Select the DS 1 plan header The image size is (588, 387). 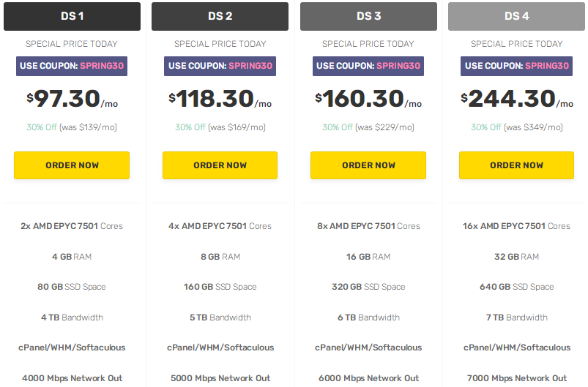72,16
